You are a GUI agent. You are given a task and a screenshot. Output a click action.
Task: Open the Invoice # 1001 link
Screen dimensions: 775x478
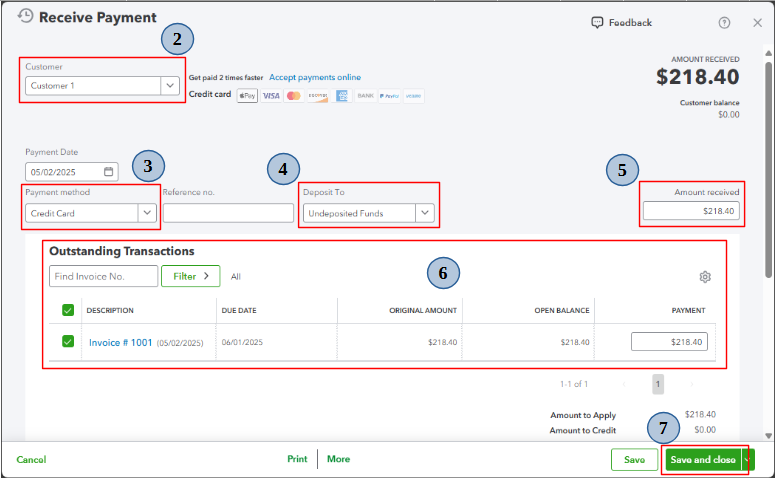pos(120,343)
